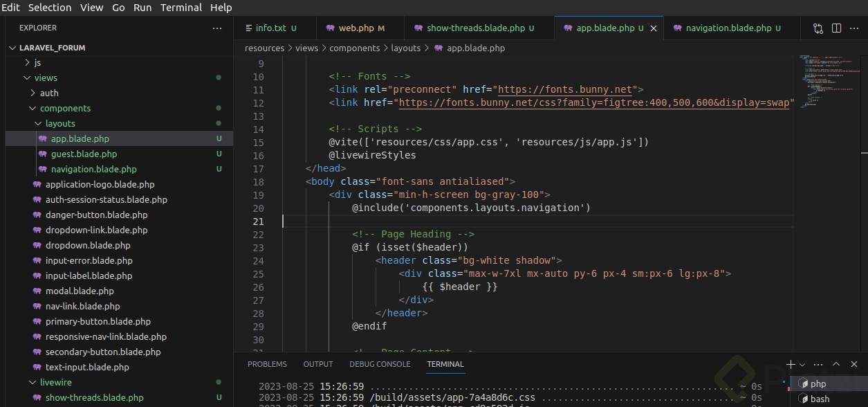
Task: Expand the auth folder in Explorer
Action: click(34, 93)
